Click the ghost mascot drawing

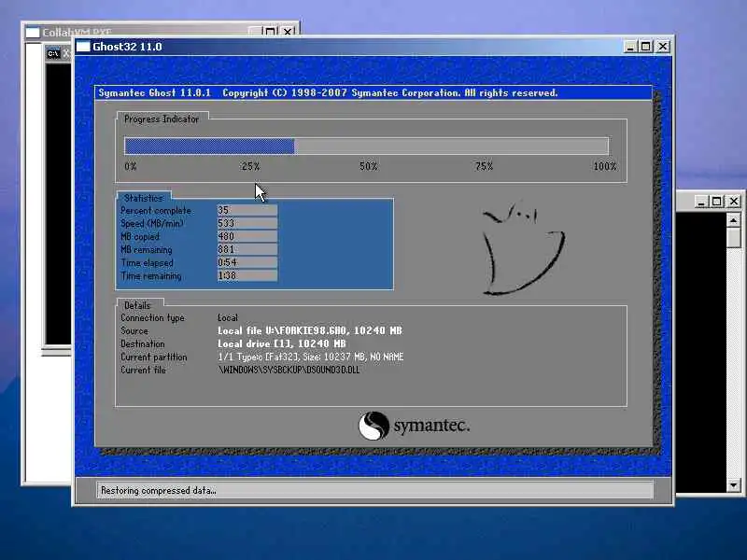523,248
